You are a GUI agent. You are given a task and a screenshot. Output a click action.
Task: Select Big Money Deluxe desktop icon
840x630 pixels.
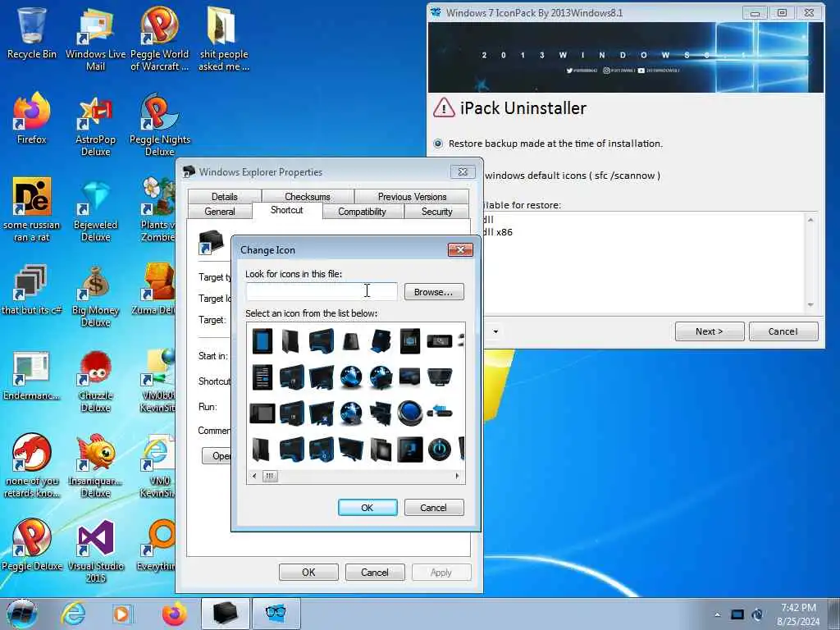click(x=95, y=295)
